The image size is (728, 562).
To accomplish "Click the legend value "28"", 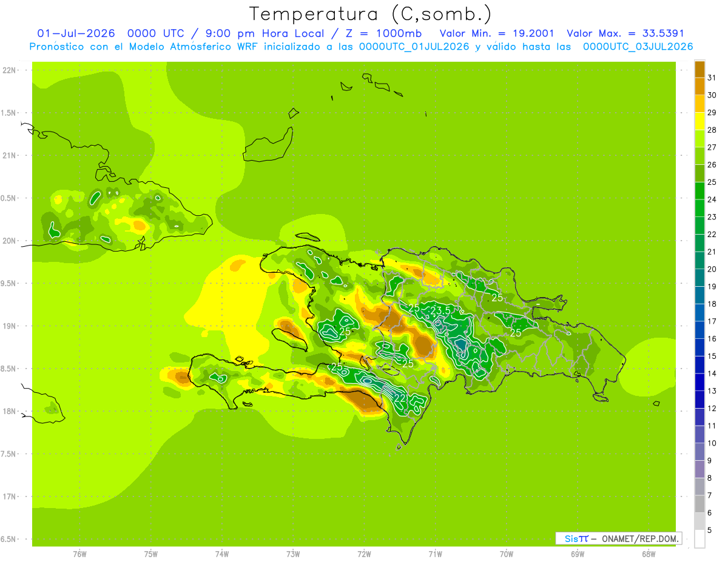I will 712,130.
